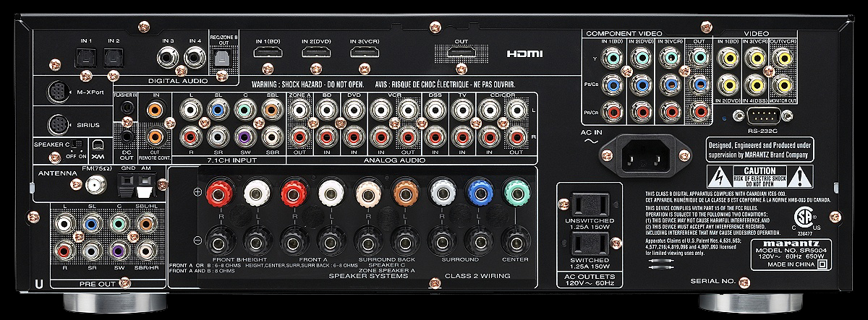Click the SIRIUS connector
The height and width of the screenshot is (320, 868).
pos(60,124)
